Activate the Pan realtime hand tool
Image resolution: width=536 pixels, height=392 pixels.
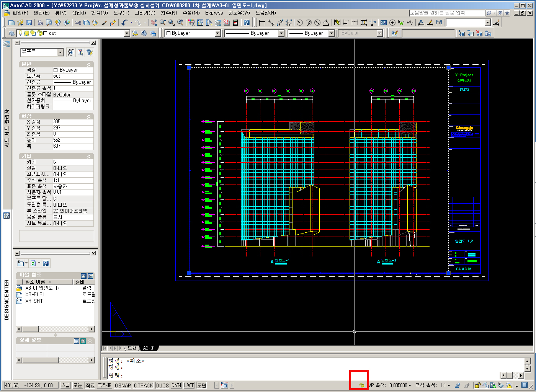click(x=154, y=23)
